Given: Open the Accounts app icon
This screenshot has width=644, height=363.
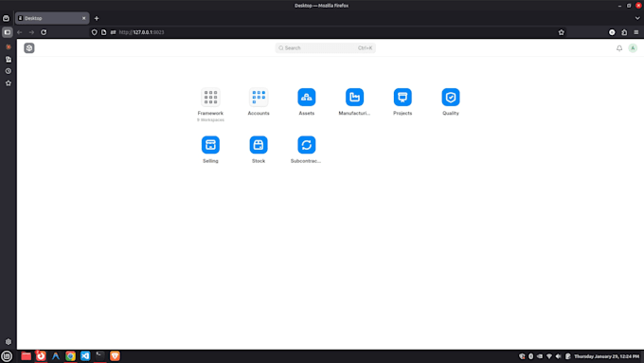Looking at the screenshot, I should (x=259, y=98).
